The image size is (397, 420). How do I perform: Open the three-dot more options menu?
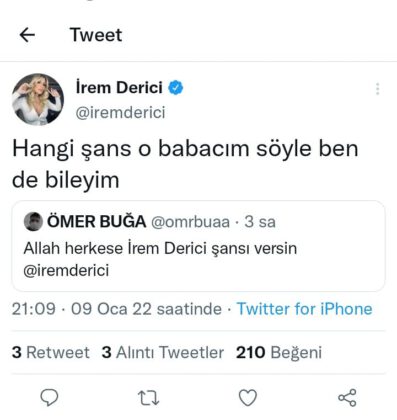coord(377,89)
